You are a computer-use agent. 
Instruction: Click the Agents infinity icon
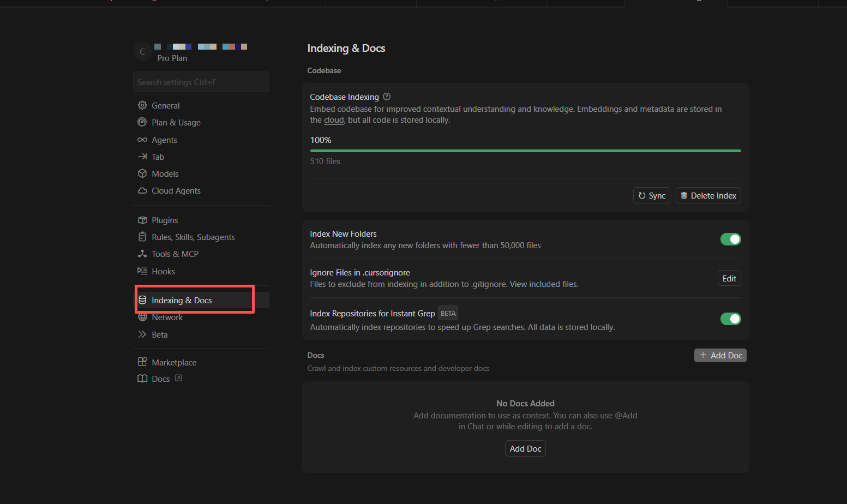pos(142,140)
